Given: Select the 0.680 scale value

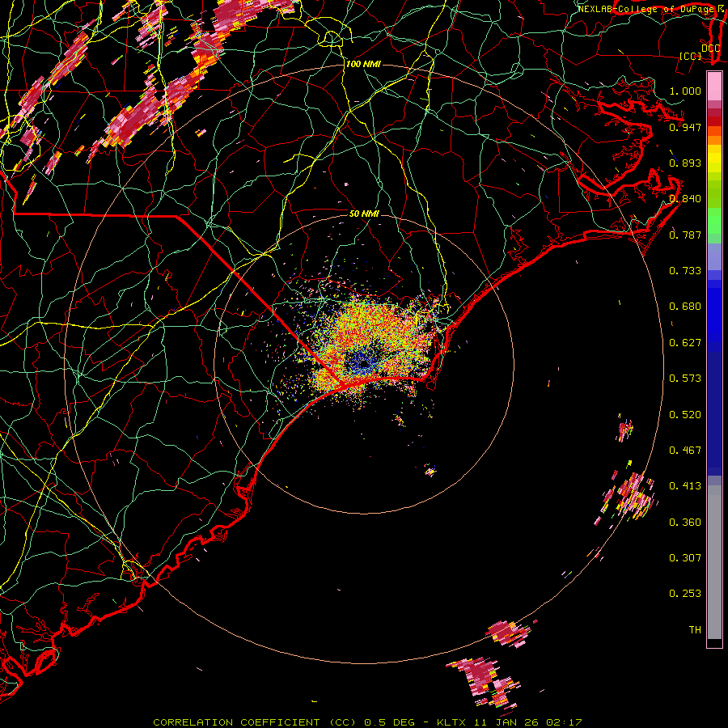Looking at the screenshot, I should click(685, 307).
